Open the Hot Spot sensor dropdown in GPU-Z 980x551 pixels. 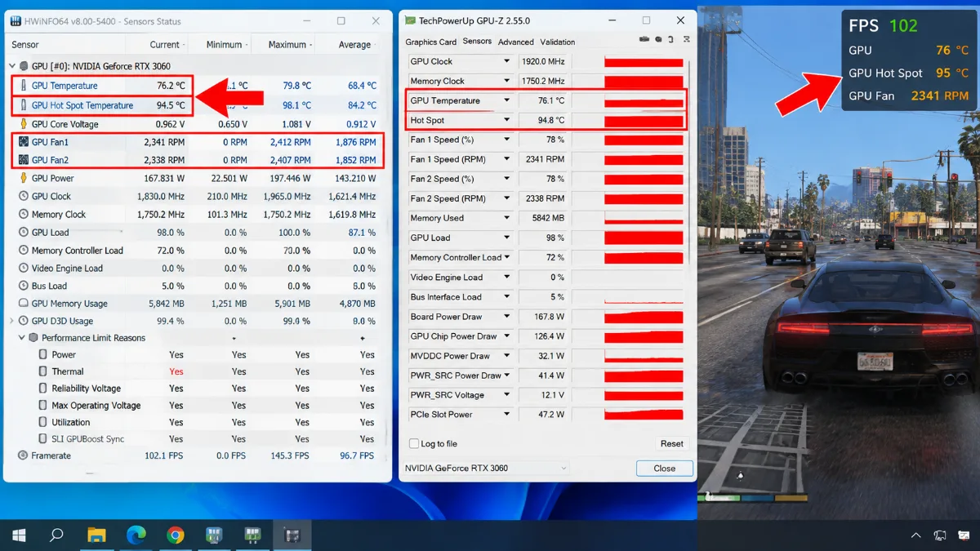click(507, 120)
